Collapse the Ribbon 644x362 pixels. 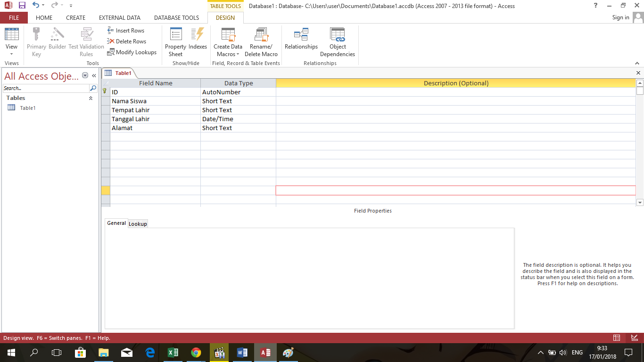pyautogui.click(x=637, y=63)
